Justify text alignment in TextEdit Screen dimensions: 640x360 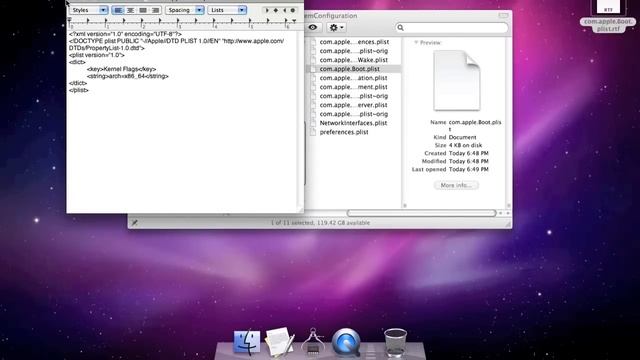click(x=143, y=10)
